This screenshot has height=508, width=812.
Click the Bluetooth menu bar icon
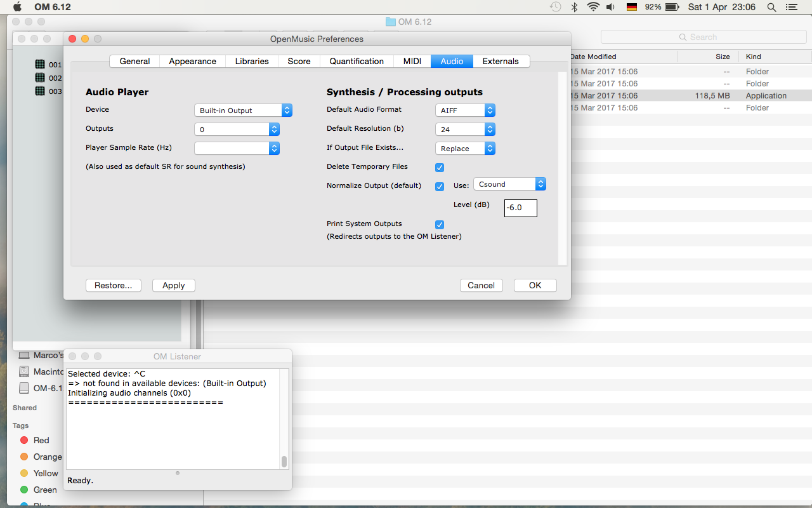(575, 7)
